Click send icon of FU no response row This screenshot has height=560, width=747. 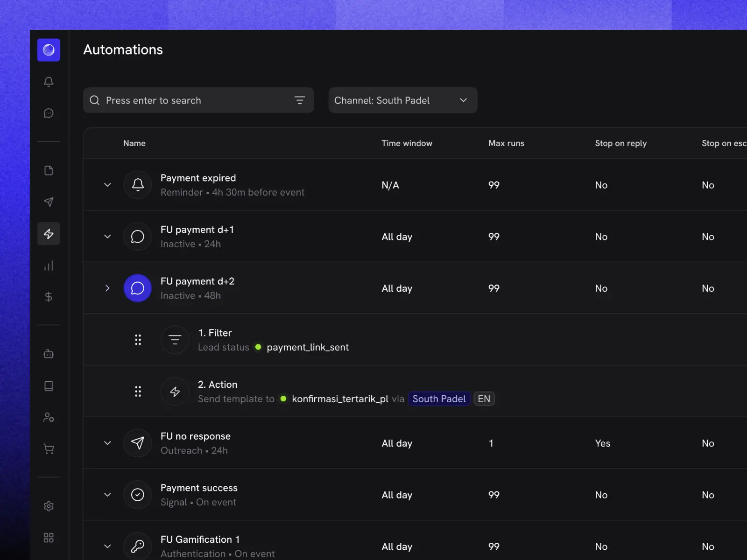click(138, 443)
